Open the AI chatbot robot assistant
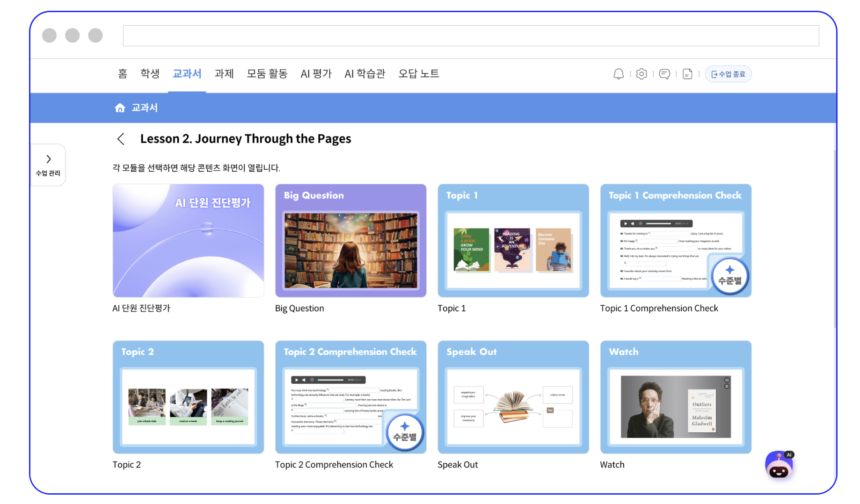Image resolution: width=860 pixels, height=504 pixels. tap(779, 465)
